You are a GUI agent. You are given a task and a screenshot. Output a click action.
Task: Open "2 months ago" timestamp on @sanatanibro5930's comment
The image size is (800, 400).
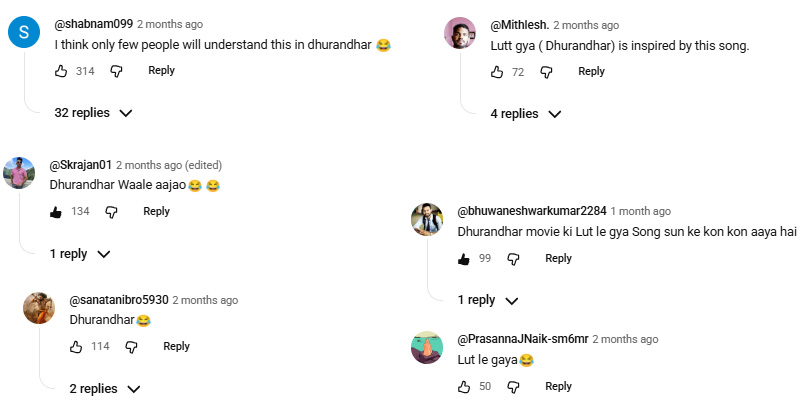pyautogui.click(x=205, y=300)
